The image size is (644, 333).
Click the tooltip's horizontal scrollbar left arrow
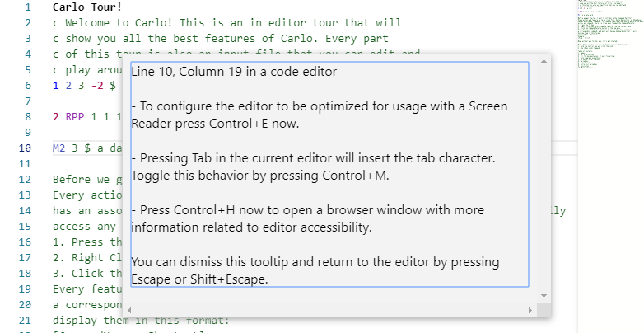tap(130, 310)
